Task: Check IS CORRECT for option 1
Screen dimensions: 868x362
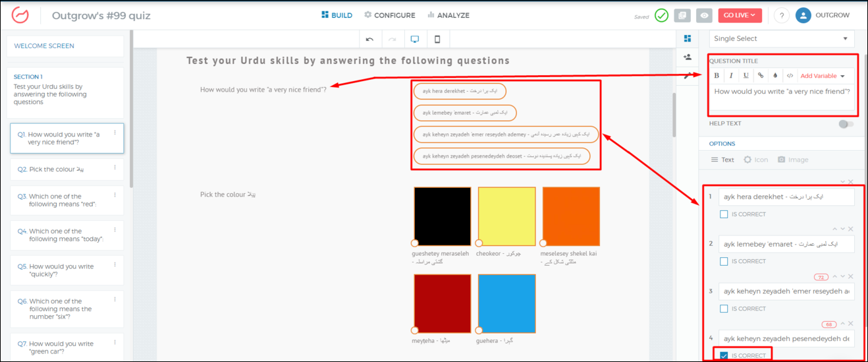Action: 724,214
